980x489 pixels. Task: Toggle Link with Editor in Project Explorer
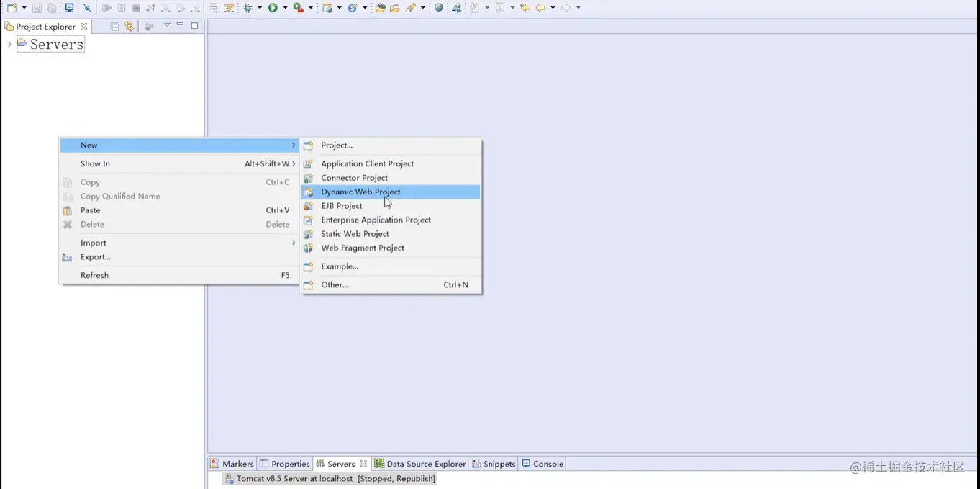coord(129,27)
